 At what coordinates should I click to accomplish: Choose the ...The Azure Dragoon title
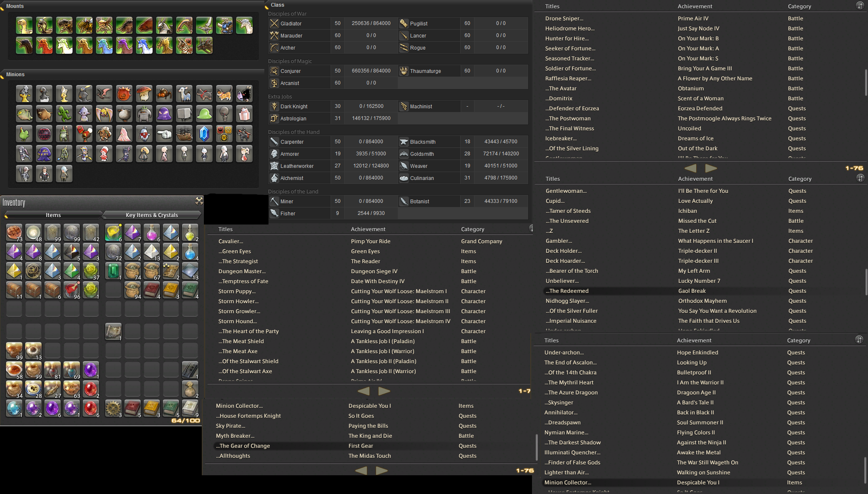click(571, 392)
